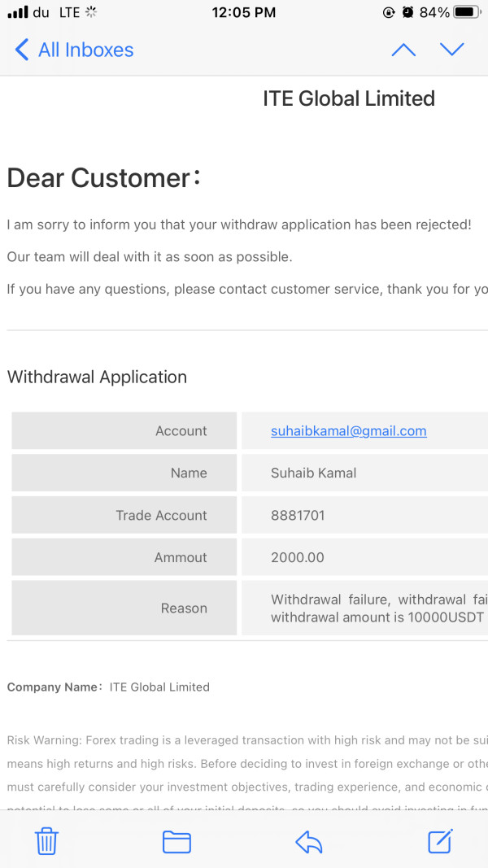The image size is (488, 868).
Task: Tap the alarm clock status icon
Action: tap(407, 12)
